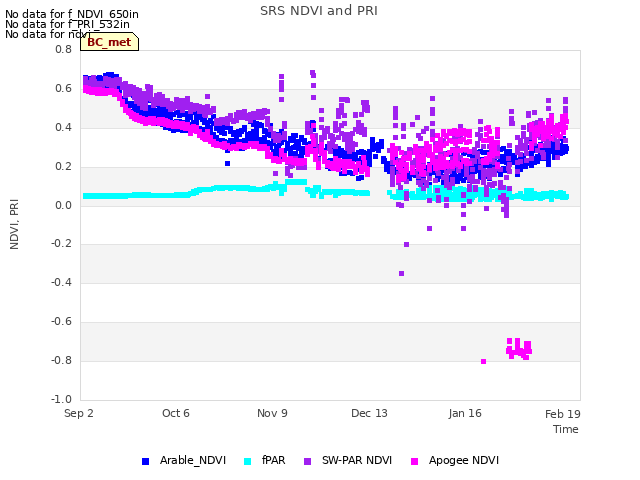Select the fPAR legend label

click(273, 460)
